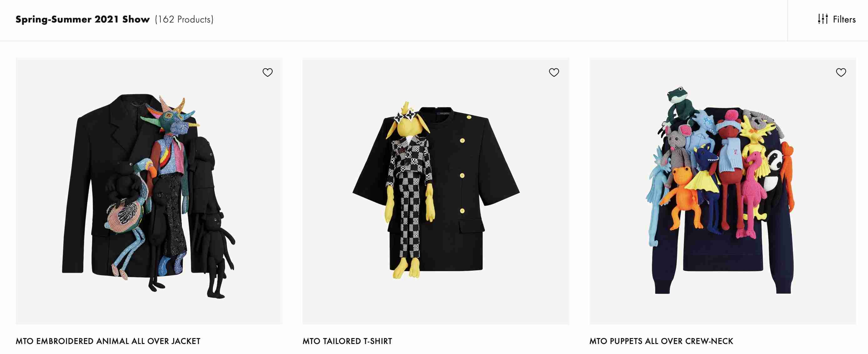Open the MTO Puppets All Over Crew-Neck title

(661, 341)
